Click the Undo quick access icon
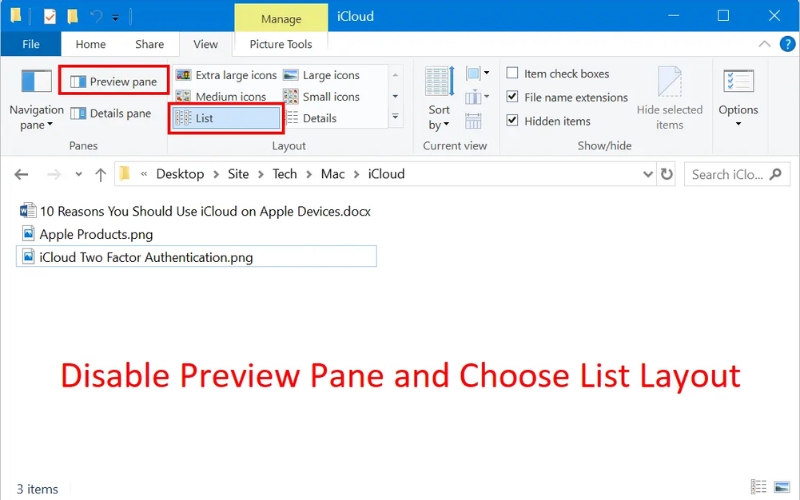The image size is (800, 500). point(95,17)
